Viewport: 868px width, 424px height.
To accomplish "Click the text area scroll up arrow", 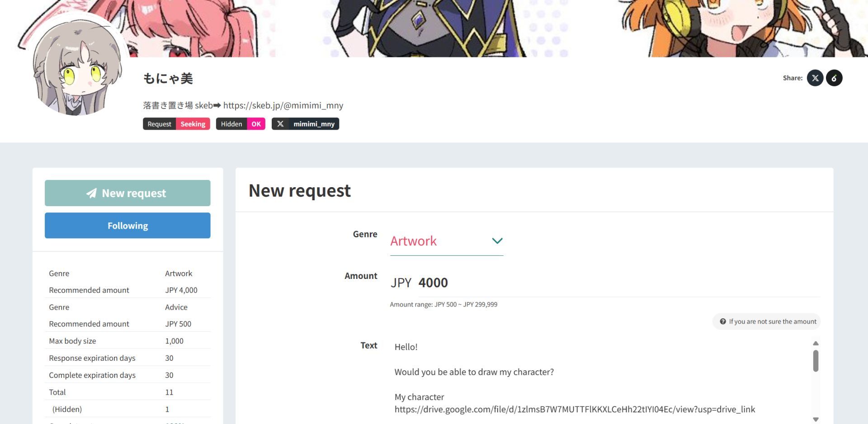I will pyautogui.click(x=816, y=344).
